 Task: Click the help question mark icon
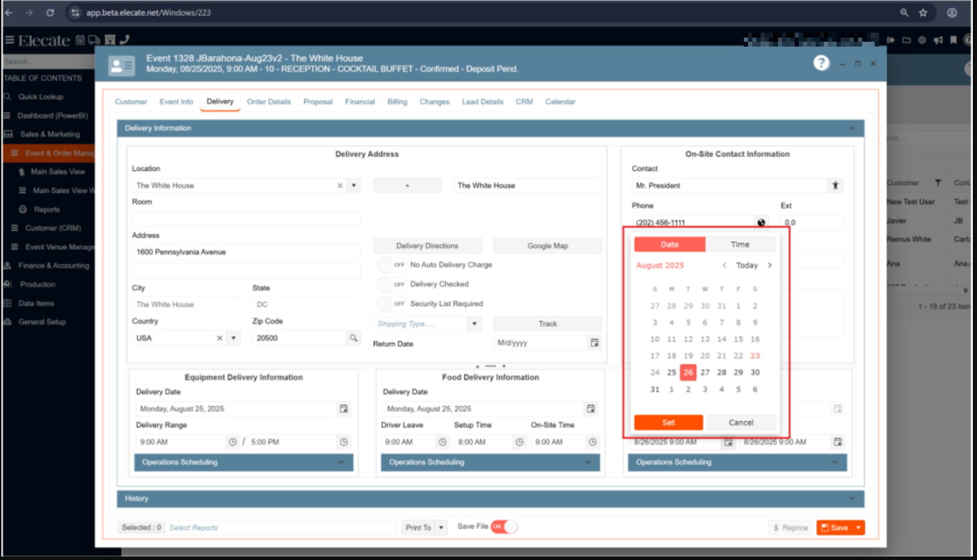(x=821, y=63)
